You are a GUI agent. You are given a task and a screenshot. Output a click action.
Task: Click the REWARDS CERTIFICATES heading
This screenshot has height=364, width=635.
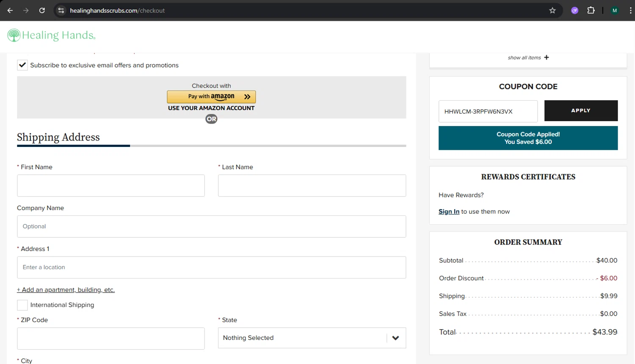[x=528, y=177]
